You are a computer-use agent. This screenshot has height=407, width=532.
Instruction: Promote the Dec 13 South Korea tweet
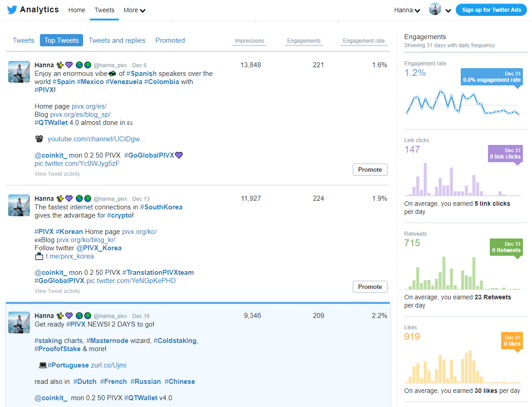click(370, 287)
